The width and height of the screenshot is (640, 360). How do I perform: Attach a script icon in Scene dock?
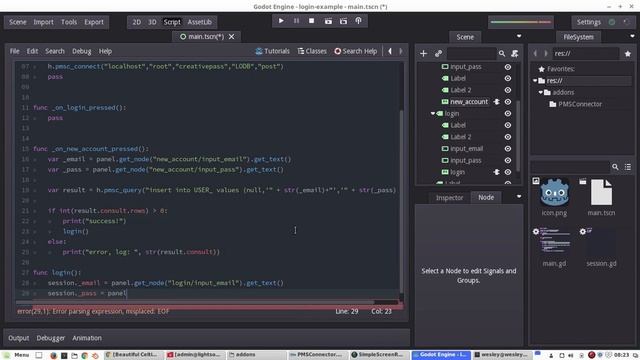(x=515, y=53)
